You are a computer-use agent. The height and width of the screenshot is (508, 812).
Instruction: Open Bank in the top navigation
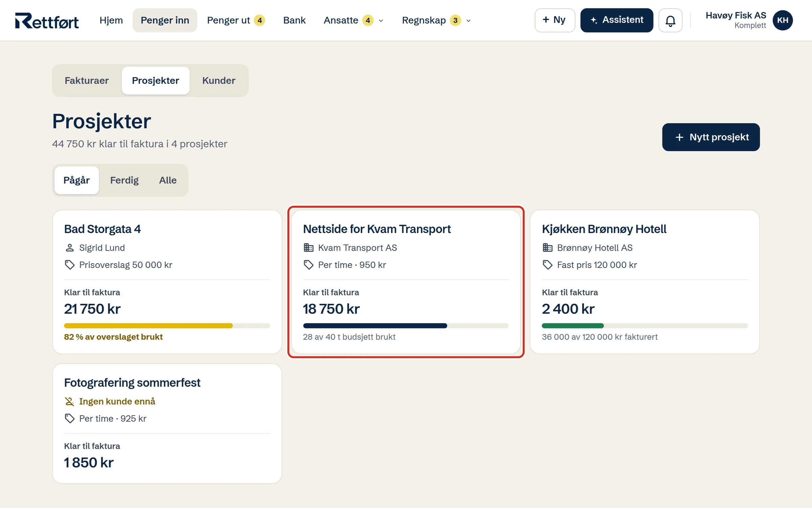click(294, 20)
